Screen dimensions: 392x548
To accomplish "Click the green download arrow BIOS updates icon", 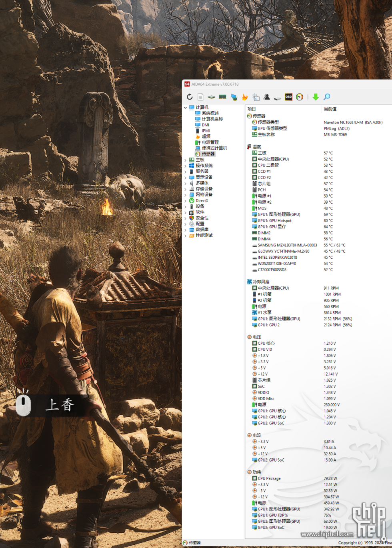I will click(316, 97).
